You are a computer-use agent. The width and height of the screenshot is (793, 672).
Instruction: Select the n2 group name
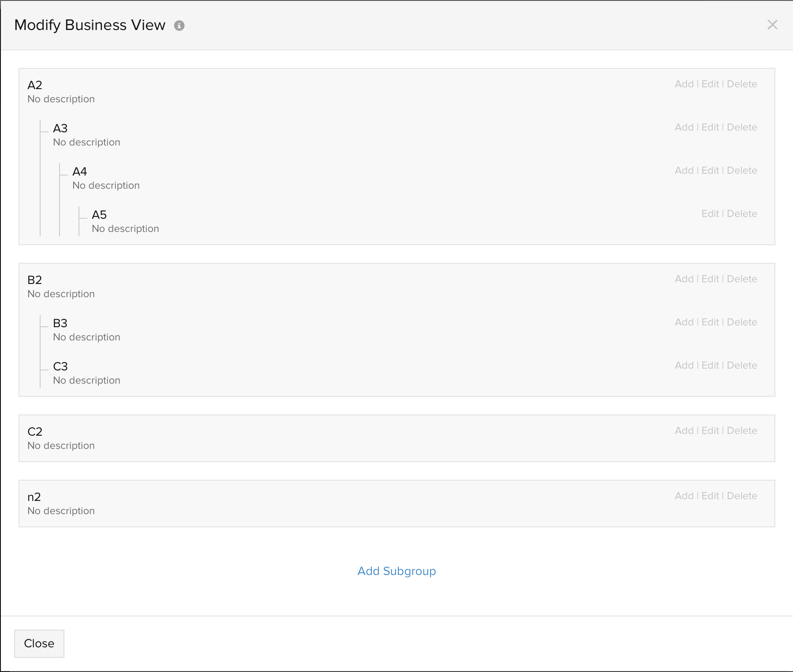[x=34, y=497]
